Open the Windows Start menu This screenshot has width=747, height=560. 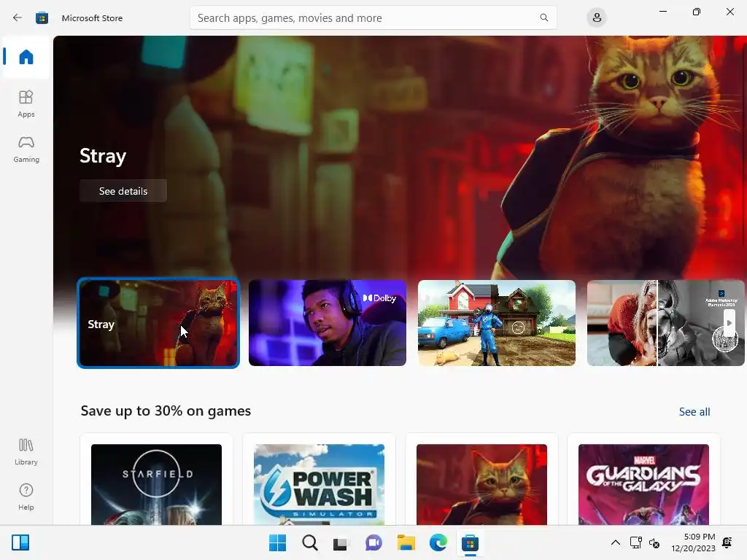pos(278,542)
